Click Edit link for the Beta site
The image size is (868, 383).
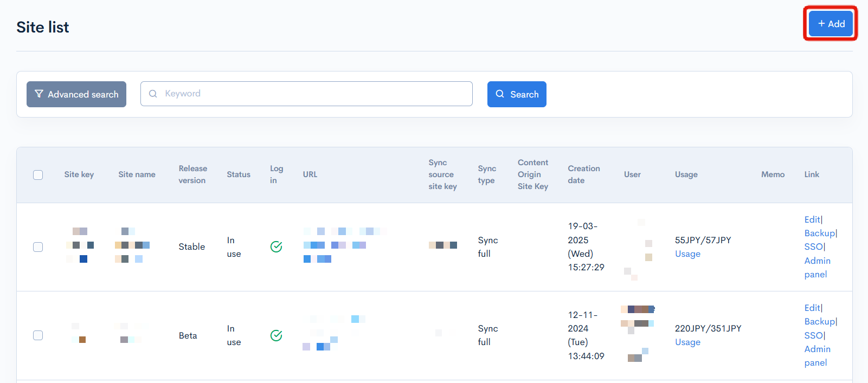coord(812,308)
